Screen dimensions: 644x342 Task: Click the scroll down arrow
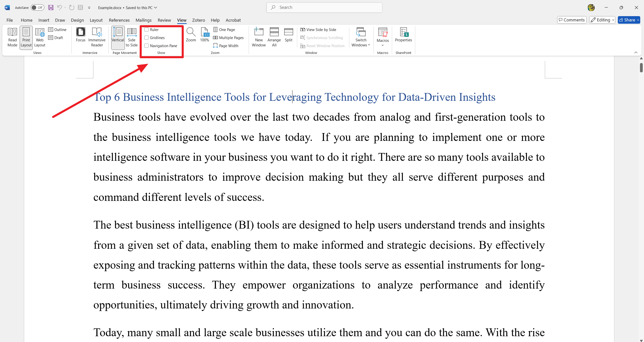(x=641, y=340)
